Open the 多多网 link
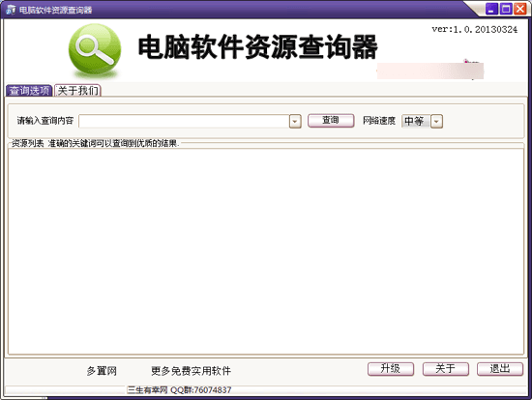Viewport: 532px width, 400px height. [x=102, y=371]
